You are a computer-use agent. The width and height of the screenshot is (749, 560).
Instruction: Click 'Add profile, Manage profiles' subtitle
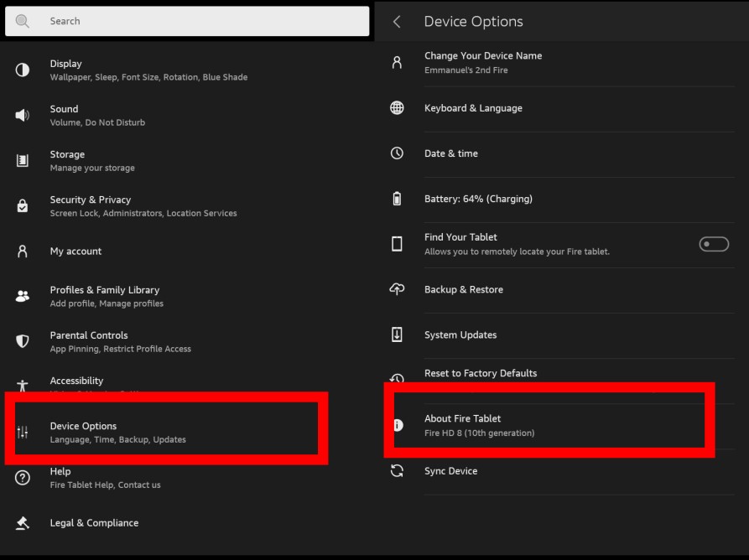tap(107, 303)
